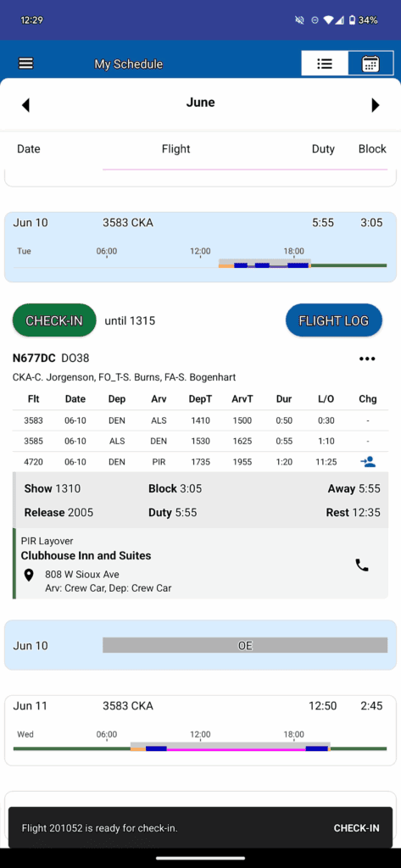Go to next month arrow

[x=376, y=105]
